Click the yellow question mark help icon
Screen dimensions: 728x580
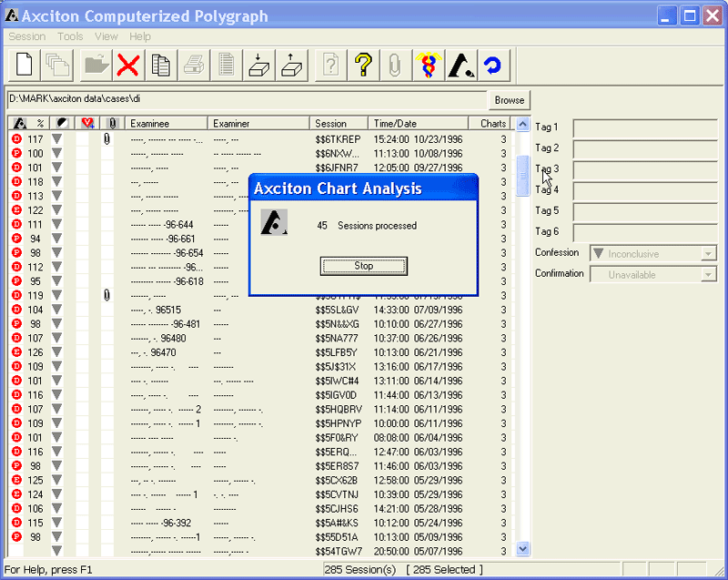pos(363,65)
